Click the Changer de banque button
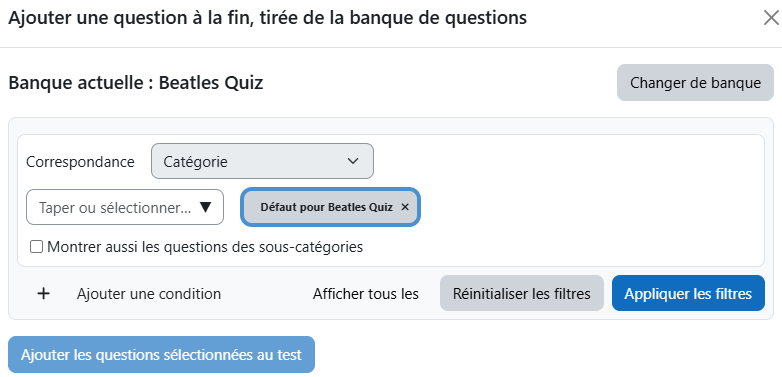The width and height of the screenshot is (782, 377). point(695,83)
